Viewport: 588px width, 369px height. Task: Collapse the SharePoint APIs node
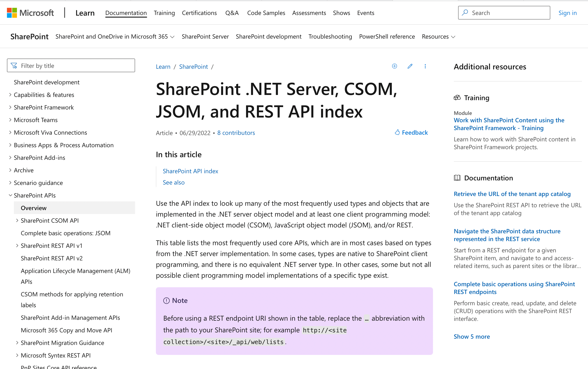(x=10, y=195)
